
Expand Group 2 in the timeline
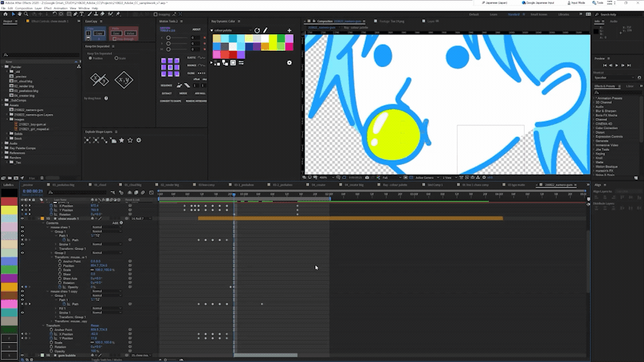(x=52, y=253)
